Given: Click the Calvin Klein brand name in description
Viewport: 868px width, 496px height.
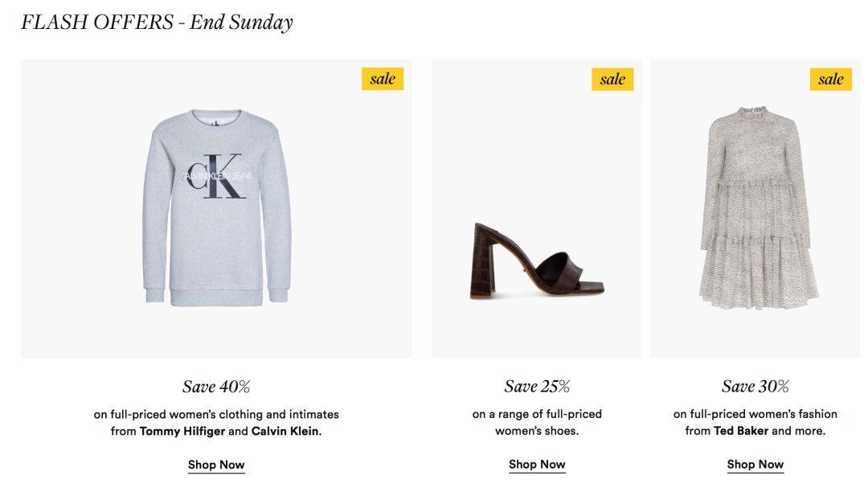Looking at the screenshot, I should coord(285,431).
